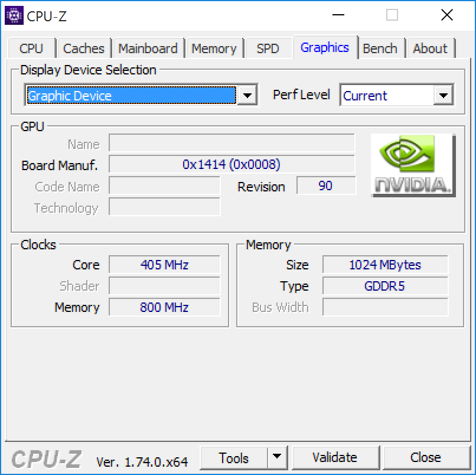Minimize the CPU-Z window

pyautogui.click(x=338, y=15)
